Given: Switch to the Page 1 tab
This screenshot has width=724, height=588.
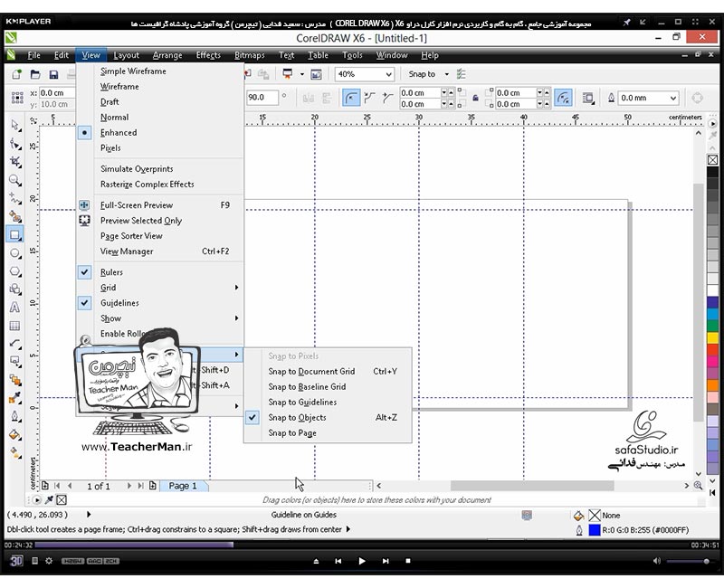Looking at the screenshot, I should point(183,486).
